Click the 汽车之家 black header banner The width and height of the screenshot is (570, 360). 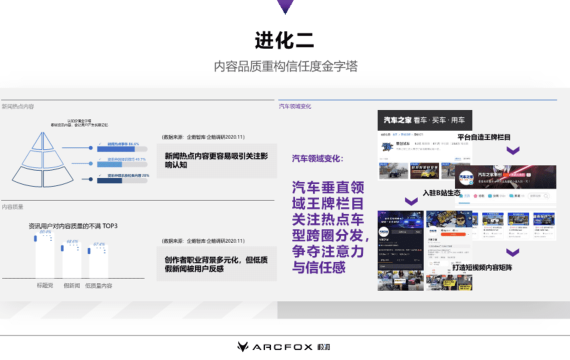pyautogui.click(x=425, y=120)
